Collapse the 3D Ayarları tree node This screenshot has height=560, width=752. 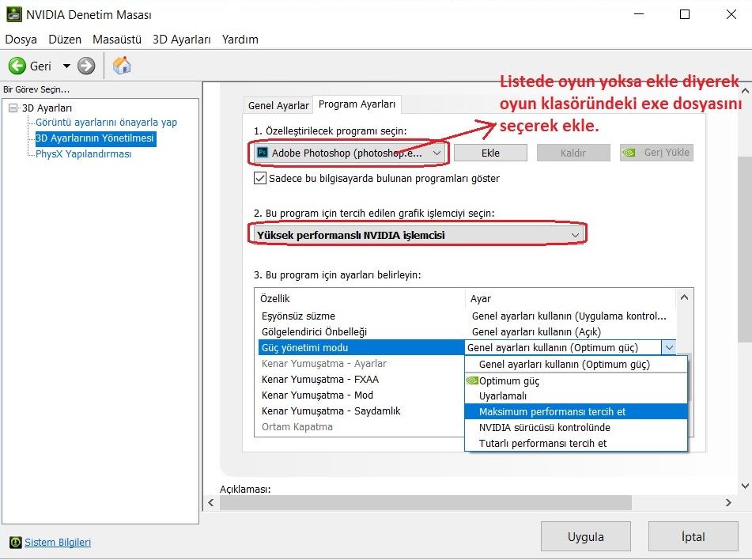click(x=13, y=108)
